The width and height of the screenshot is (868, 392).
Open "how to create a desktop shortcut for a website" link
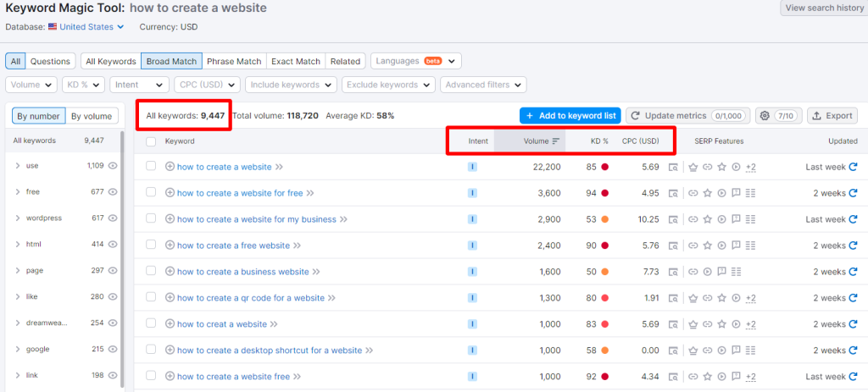pyautogui.click(x=270, y=351)
